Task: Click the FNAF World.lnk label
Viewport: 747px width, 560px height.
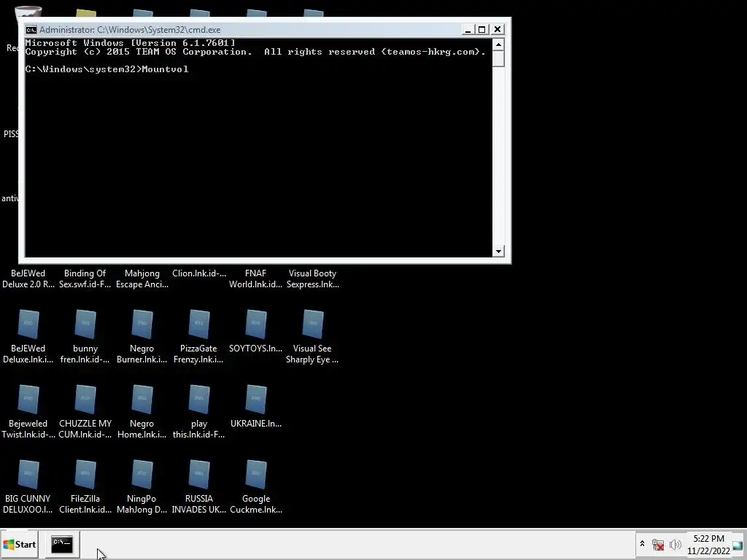Action: pyautogui.click(x=256, y=279)
